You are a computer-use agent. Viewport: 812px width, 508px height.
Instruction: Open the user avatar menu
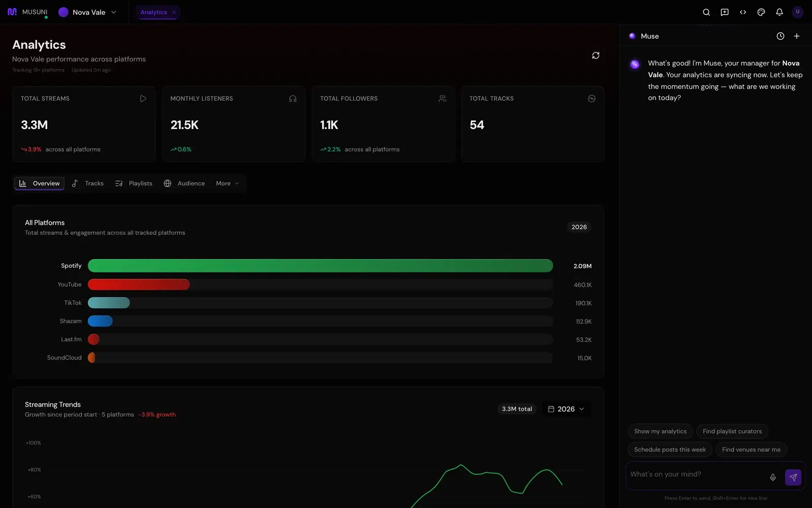(x=797, y=12)
